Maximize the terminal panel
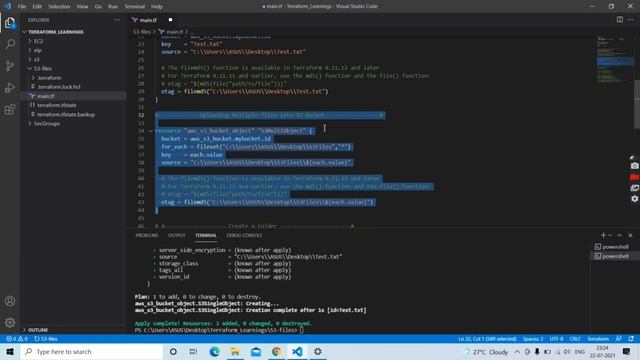The height and width of the screenshot is (360, 640). coord(620,235)
